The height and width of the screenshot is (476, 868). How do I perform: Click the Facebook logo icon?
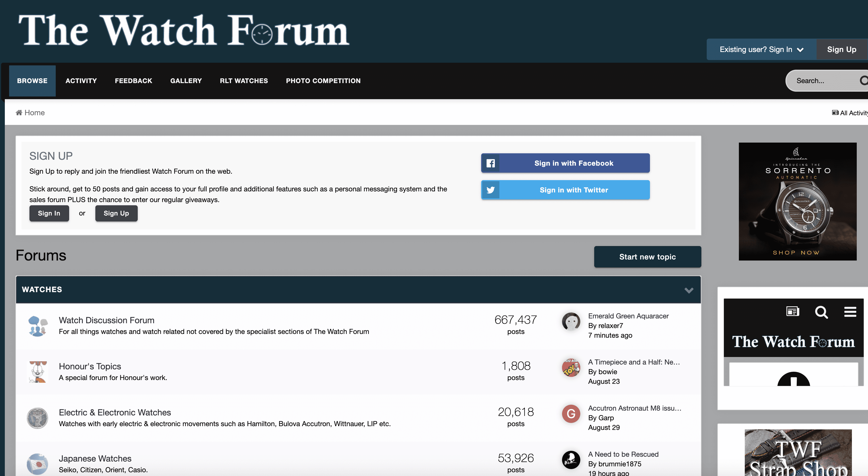click(x=491, y=163)
